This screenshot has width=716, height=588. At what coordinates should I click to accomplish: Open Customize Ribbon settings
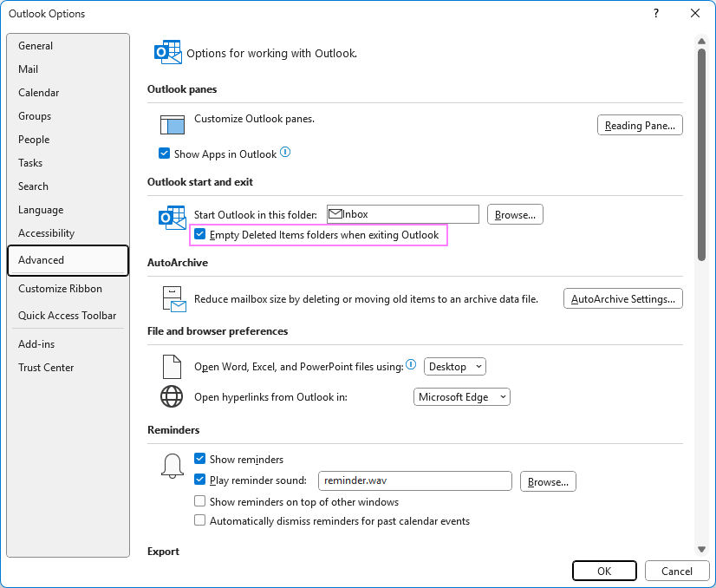point(68,289)
